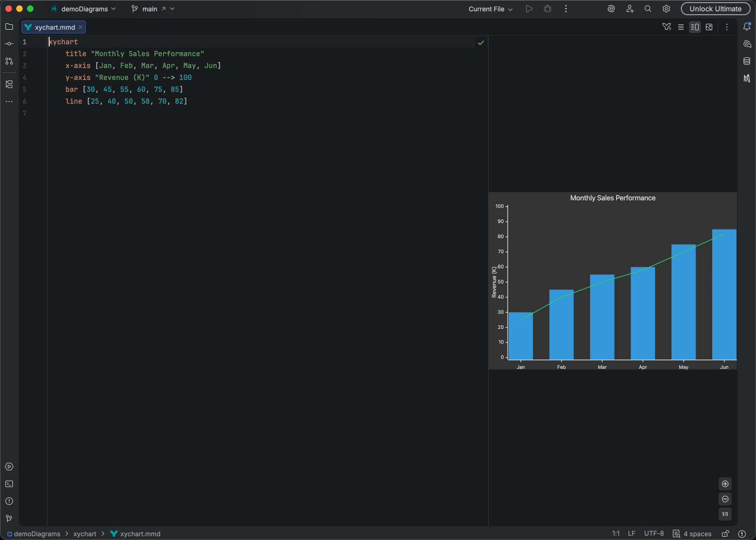The image size is (756, 540).
Task: Open the Terminal tool window
Action: pos(9,484)
